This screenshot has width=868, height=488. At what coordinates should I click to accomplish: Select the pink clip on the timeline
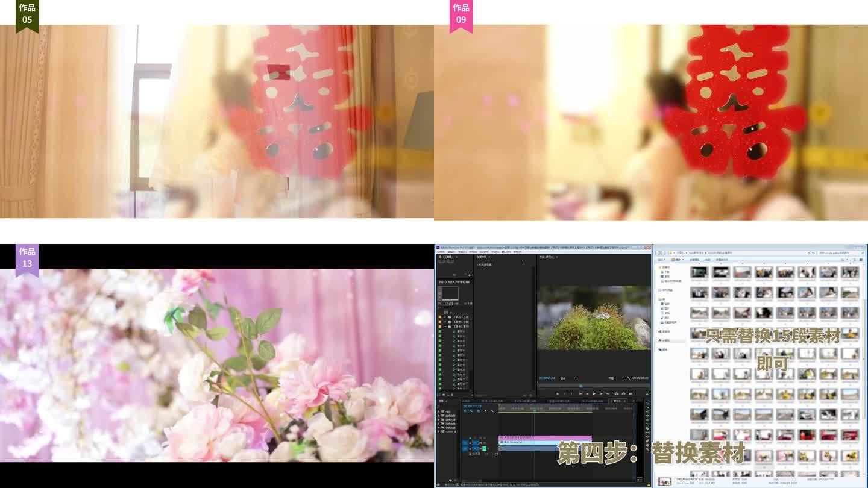coord(545,437)
